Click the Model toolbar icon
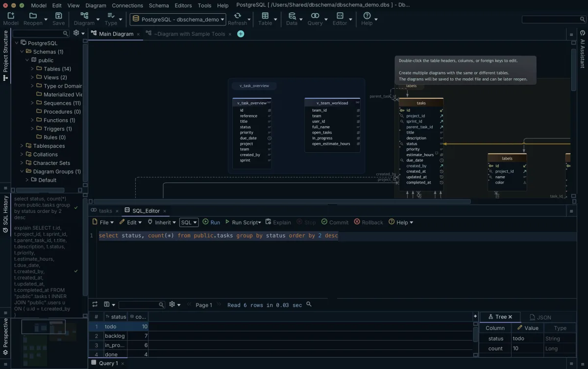Viewport: 588px width, 369px height. (x=11, y=16)
